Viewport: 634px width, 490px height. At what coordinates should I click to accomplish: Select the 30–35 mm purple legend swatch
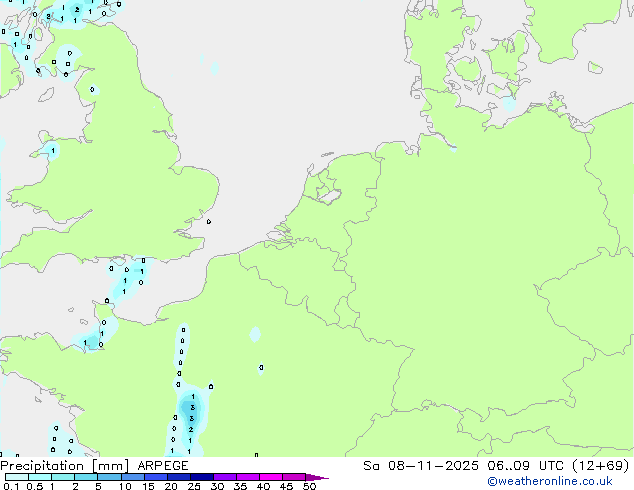click(225, 477)
